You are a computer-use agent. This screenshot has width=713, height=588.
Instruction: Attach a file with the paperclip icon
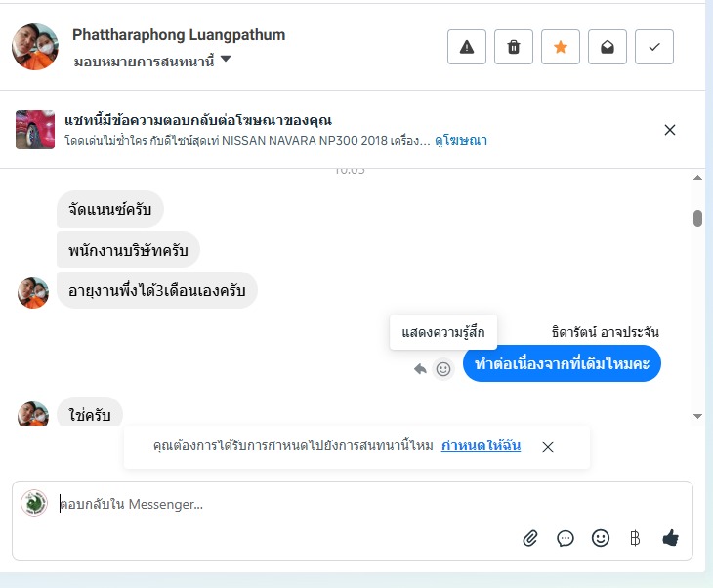(530, 538)
